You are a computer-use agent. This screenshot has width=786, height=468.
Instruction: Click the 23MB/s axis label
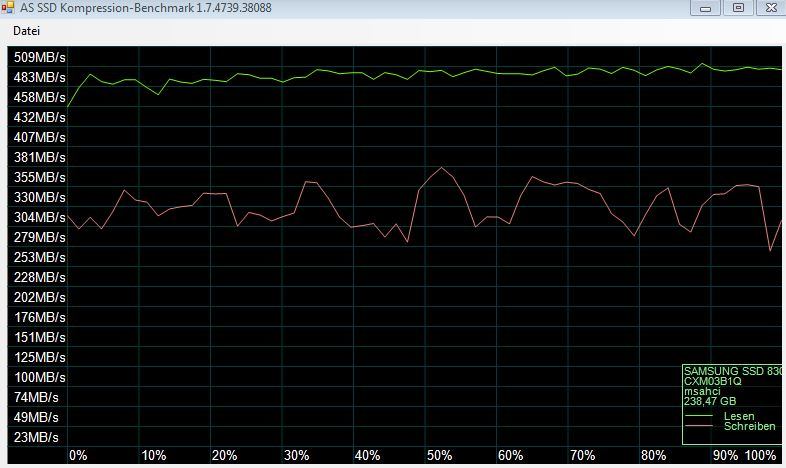tap(36, 437)
